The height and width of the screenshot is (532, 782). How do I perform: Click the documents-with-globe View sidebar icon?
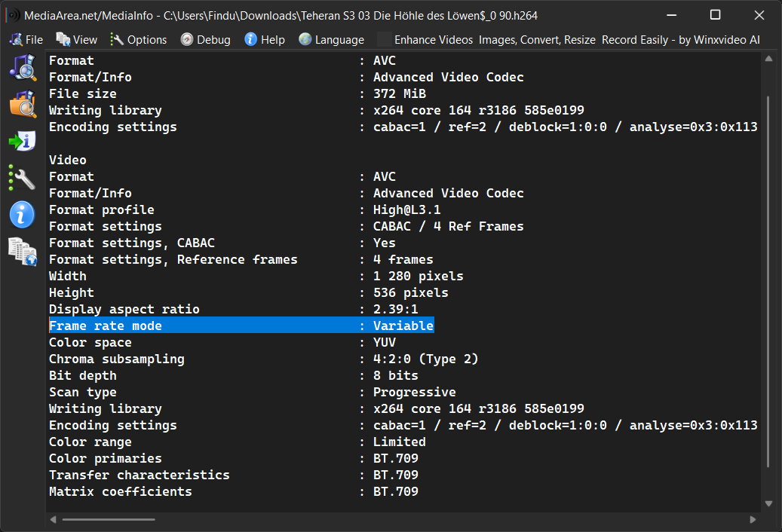point(23,251)
